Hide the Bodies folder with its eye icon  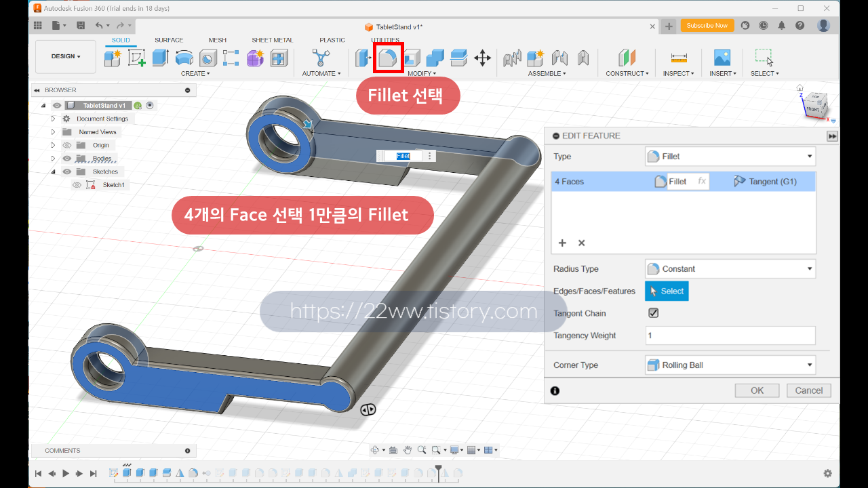click(67, 159)
